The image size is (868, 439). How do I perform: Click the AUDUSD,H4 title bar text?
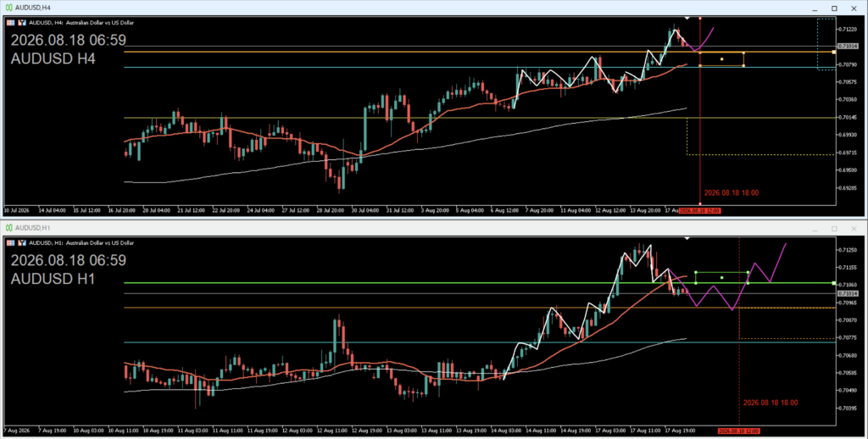[33, 8]
